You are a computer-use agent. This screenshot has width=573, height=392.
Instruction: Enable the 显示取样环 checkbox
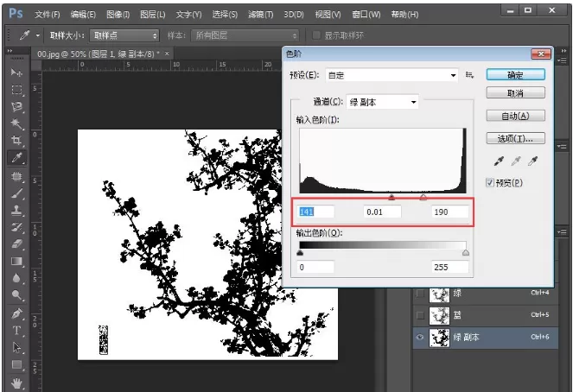coord(316,35)
